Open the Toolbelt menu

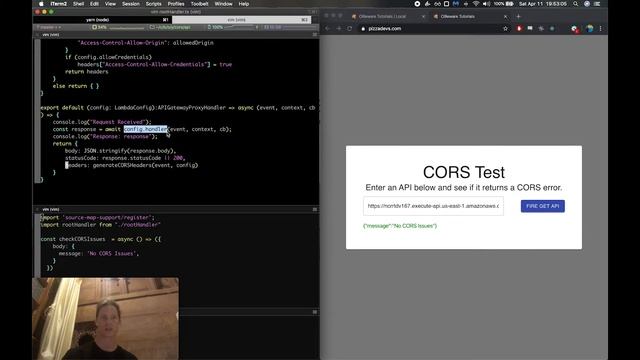coord(200,4)
